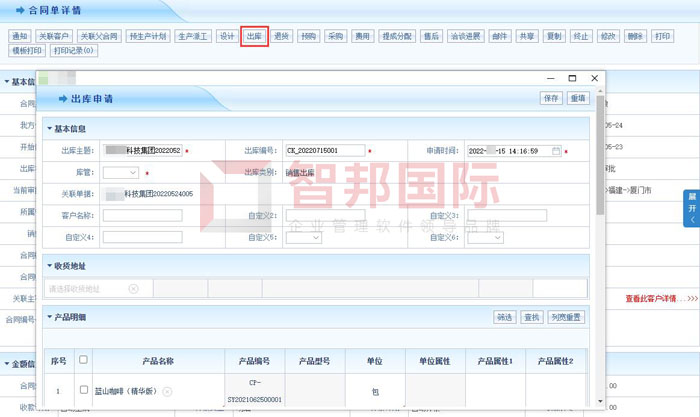Image resolution: width=700 pixels, height=417 pixels.
Task: Click the 终止 button
Action: click(x=581, y=36)
